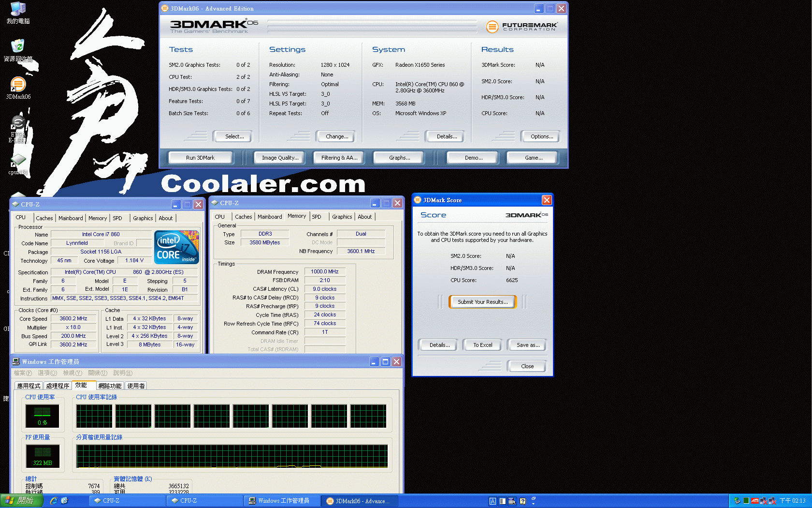Click the language bar help icon

[x=522, y=501]
